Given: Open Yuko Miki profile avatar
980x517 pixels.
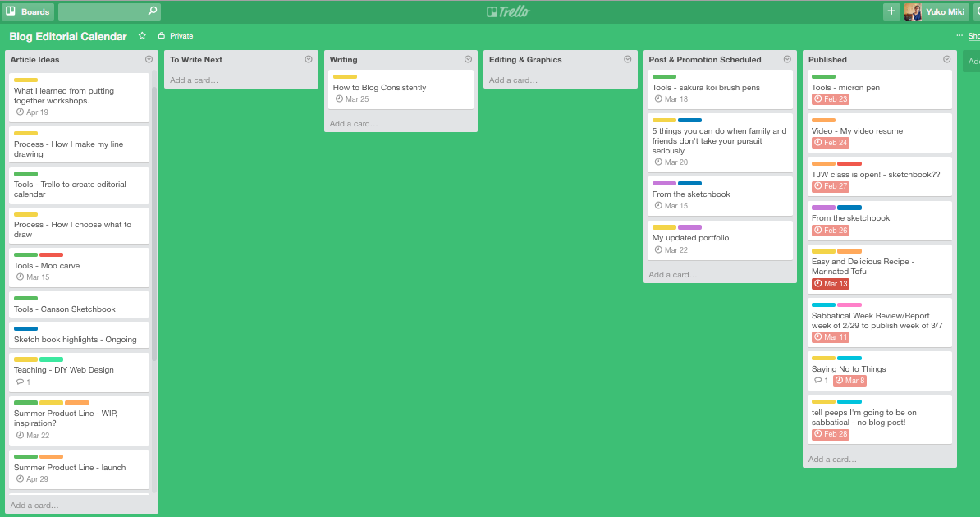Looking at the screenshot, I should pyautogui.click(x=913, y=11).
